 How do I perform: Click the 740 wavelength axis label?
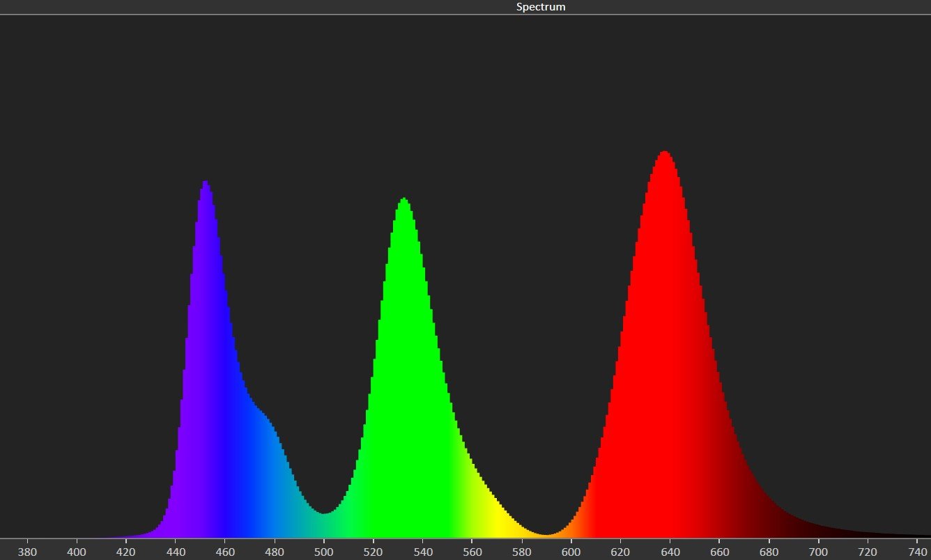(x=917, y=550)
